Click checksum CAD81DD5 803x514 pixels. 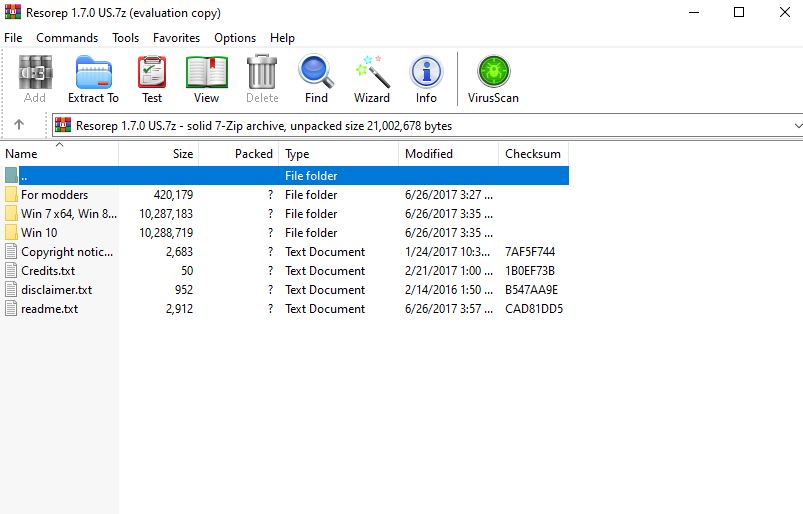click(x=534, y=309)
